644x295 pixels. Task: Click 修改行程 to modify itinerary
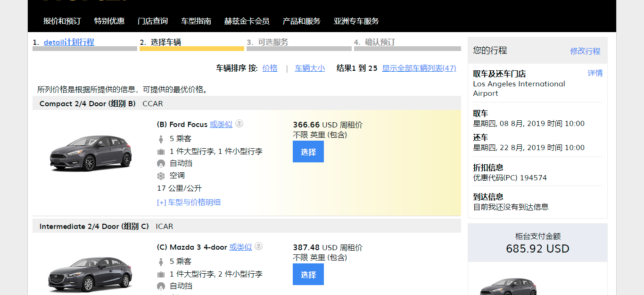(x=585, y=51)
